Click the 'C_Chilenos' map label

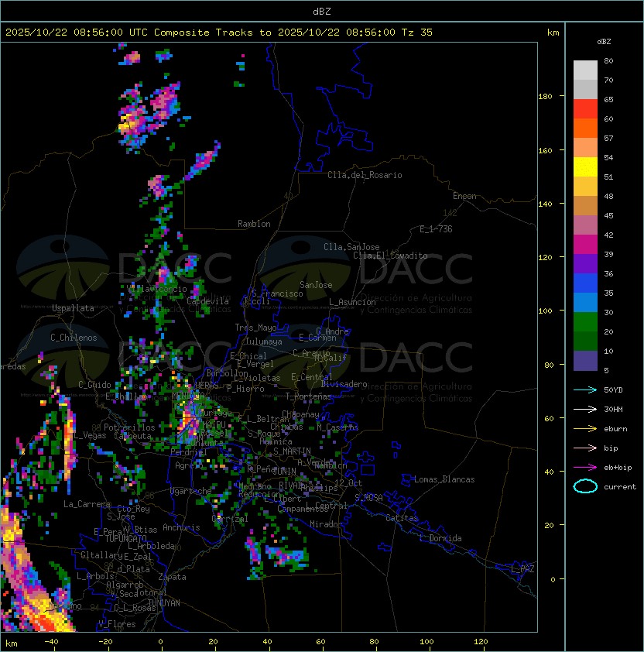click(x=74, y=338)
